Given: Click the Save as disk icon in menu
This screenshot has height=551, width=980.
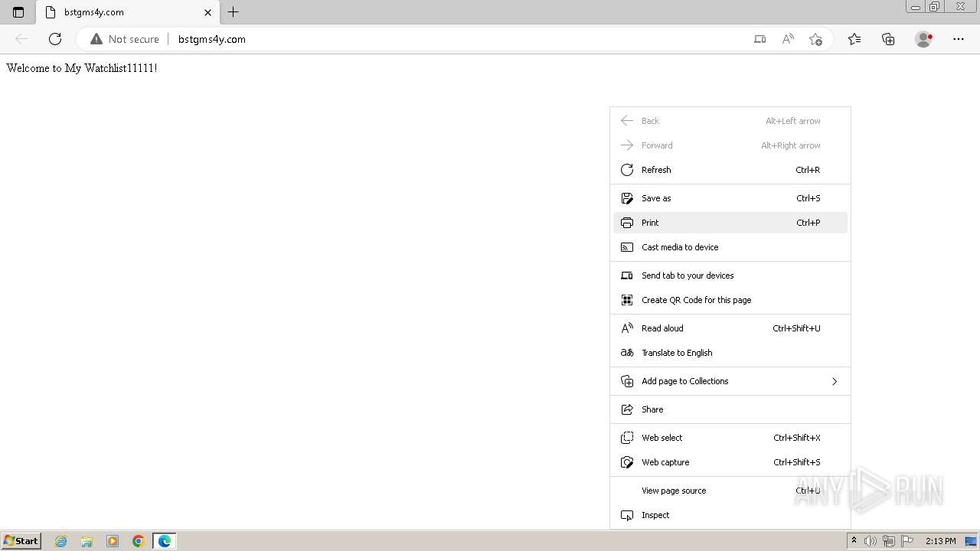Looking at the screenshot, I should [x=627, y=198].
